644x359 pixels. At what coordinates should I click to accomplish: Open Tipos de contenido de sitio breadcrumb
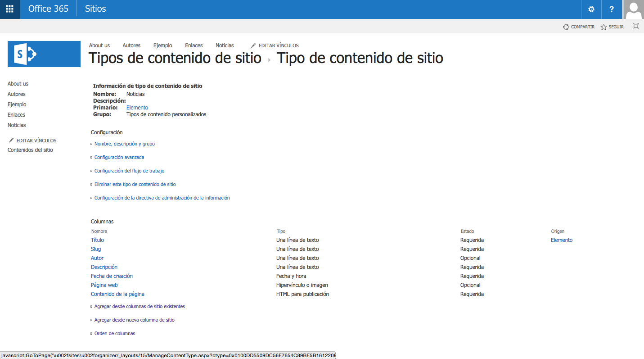point(175,58)
